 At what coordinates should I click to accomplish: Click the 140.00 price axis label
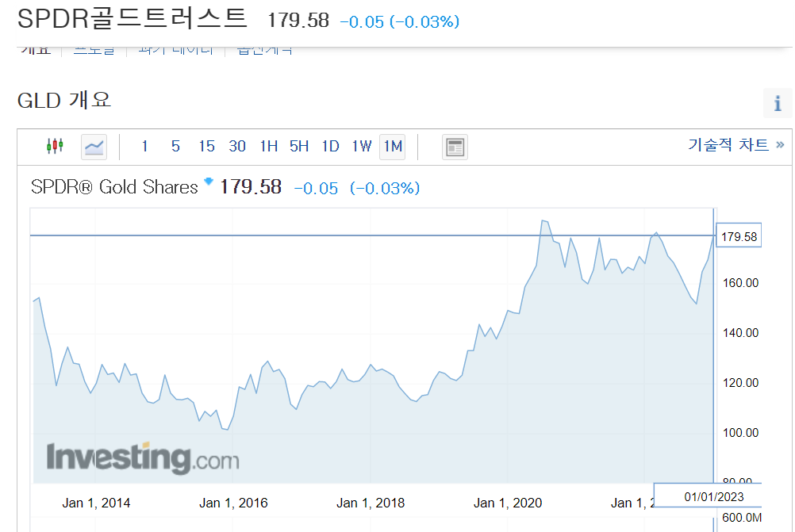pos(740,333)
